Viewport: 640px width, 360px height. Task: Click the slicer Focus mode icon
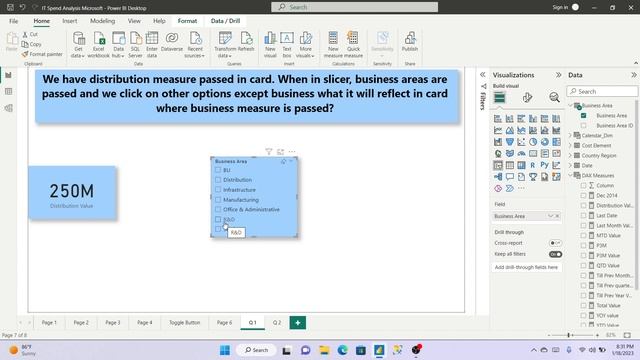click(280, 152)
